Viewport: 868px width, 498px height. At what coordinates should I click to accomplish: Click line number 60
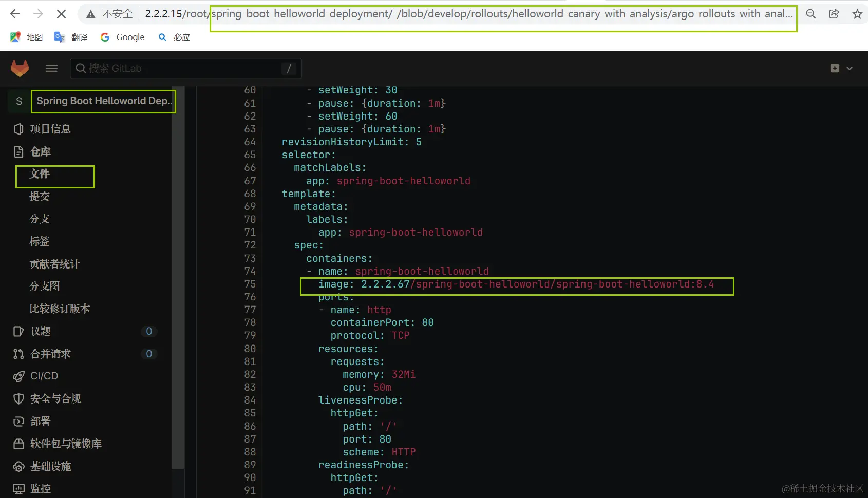click(x=250, y=90)
